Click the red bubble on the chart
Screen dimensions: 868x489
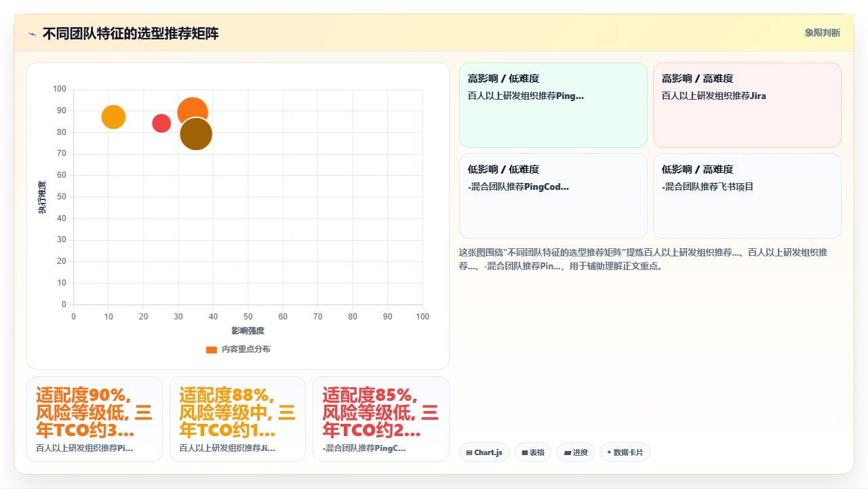point(161,123)
